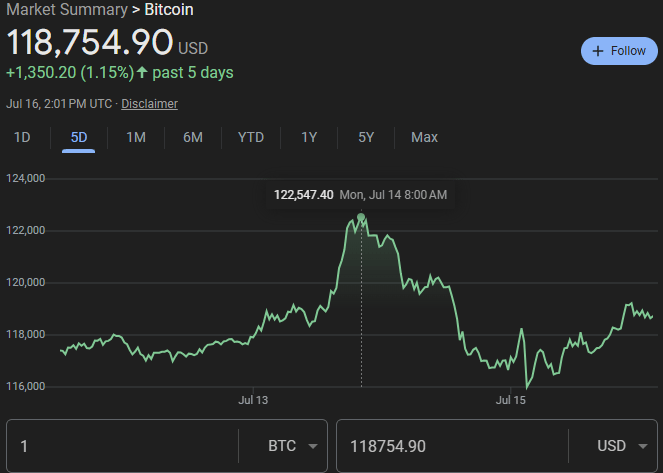Click the Jul 13 axis label
Screen dimensions: 663x473
click(253, 400)
